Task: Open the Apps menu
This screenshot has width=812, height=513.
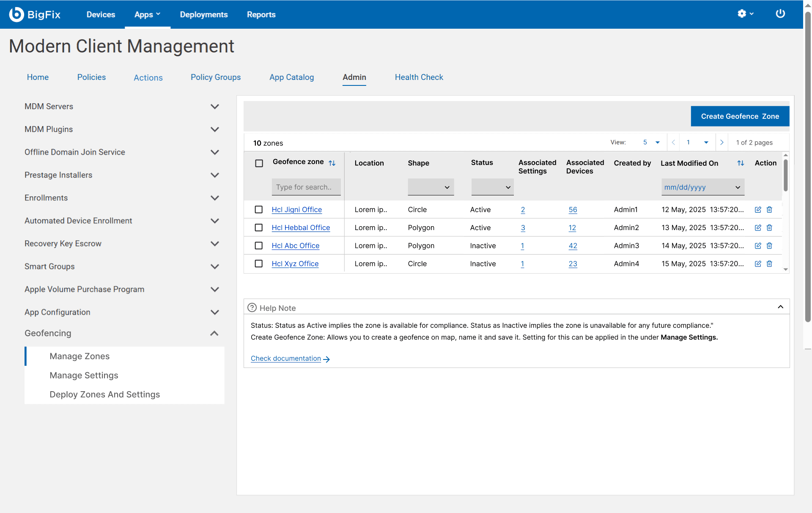Action: (x=147, y=14)
